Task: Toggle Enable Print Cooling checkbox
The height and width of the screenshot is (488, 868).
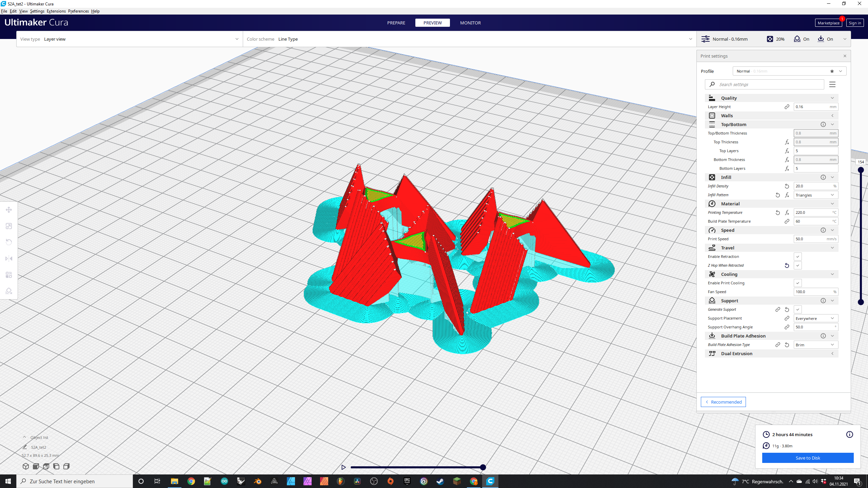Action: click(797, 283)
